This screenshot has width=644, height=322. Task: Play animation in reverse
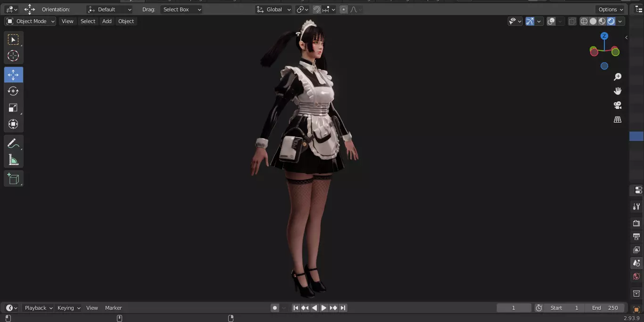[x=314, y=308]
